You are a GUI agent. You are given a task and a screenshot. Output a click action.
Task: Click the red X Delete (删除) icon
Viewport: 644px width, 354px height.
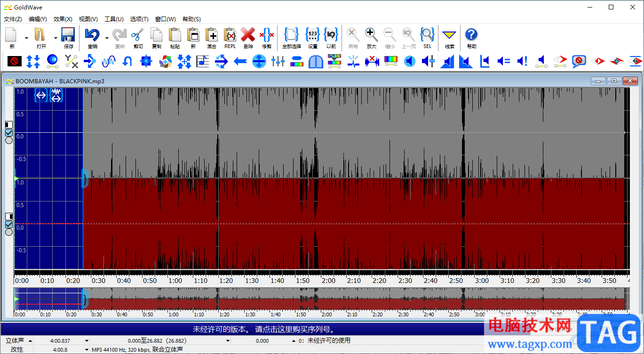tap(248, 35)
